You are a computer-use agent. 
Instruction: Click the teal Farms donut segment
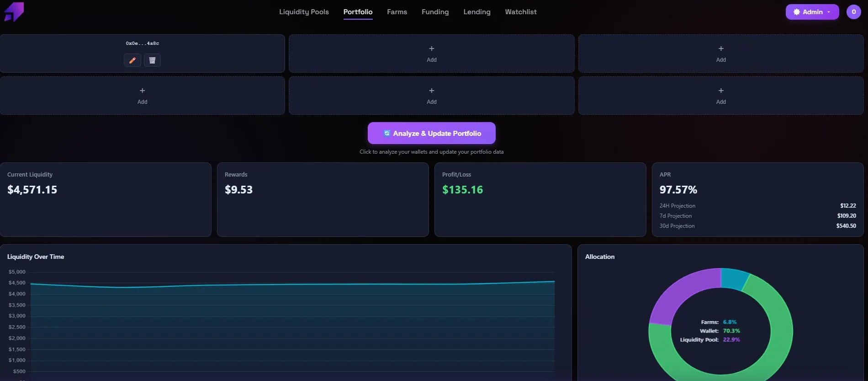734,279
